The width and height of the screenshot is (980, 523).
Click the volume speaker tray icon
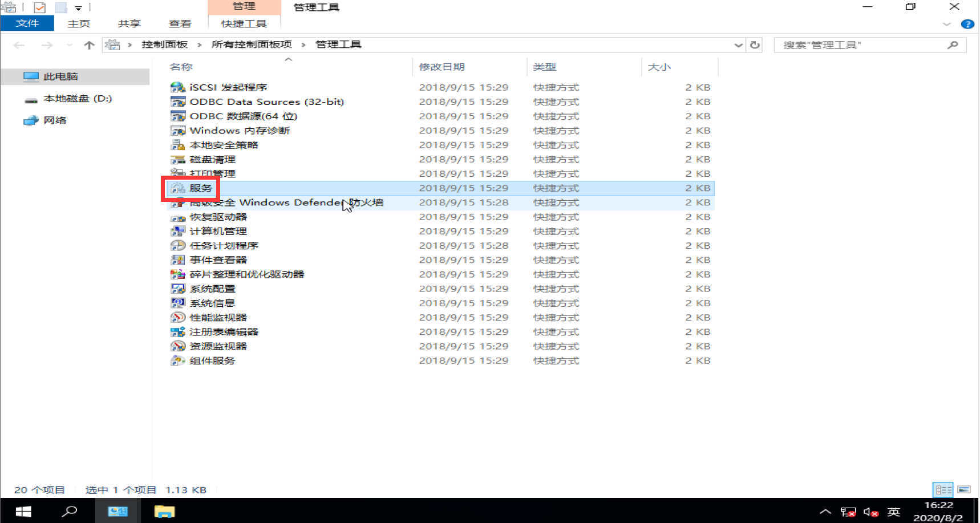(x=870, y=512)
